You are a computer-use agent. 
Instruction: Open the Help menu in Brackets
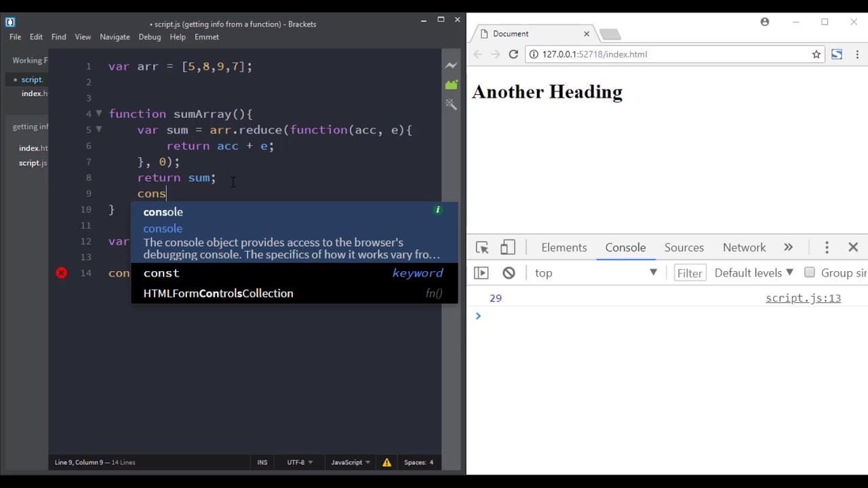point(178,37)
